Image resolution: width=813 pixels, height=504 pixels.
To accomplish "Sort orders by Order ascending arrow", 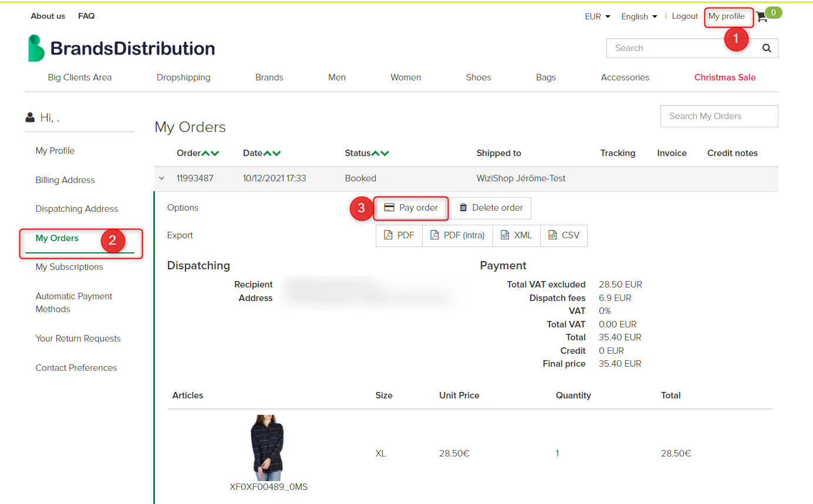I will (205, 153).
